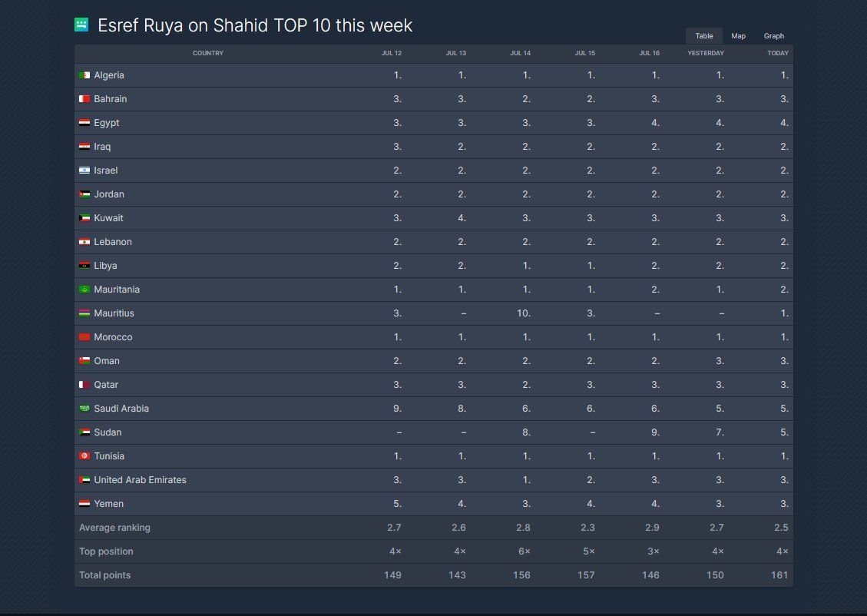The width and height of the screenshot is (867, 616).
Task: Click the Country column header
Action: (208, 54)
